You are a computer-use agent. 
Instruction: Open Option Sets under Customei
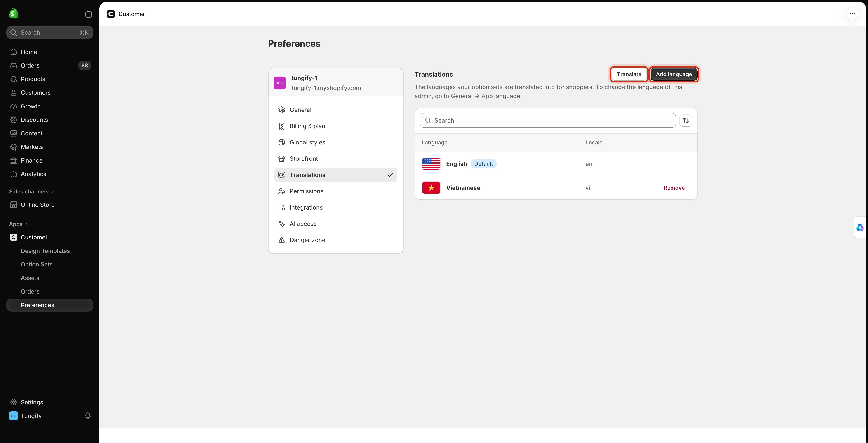(x=36, y=264)
